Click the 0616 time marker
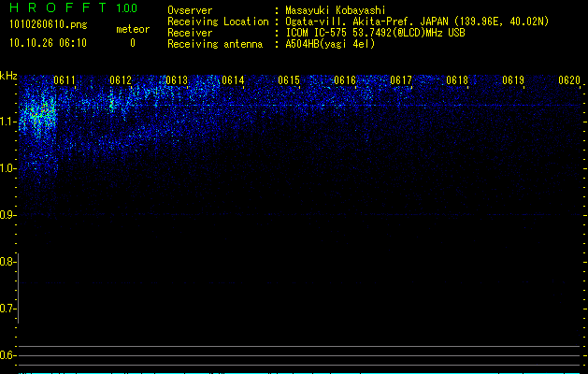Screen dimensions: 588x374 [x=345, y=80]
